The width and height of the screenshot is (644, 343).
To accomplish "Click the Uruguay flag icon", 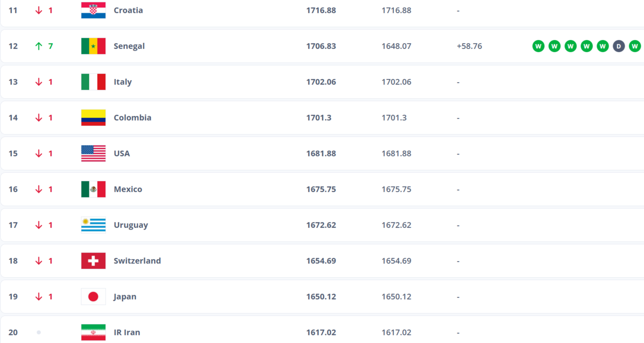I will (93, 225).
